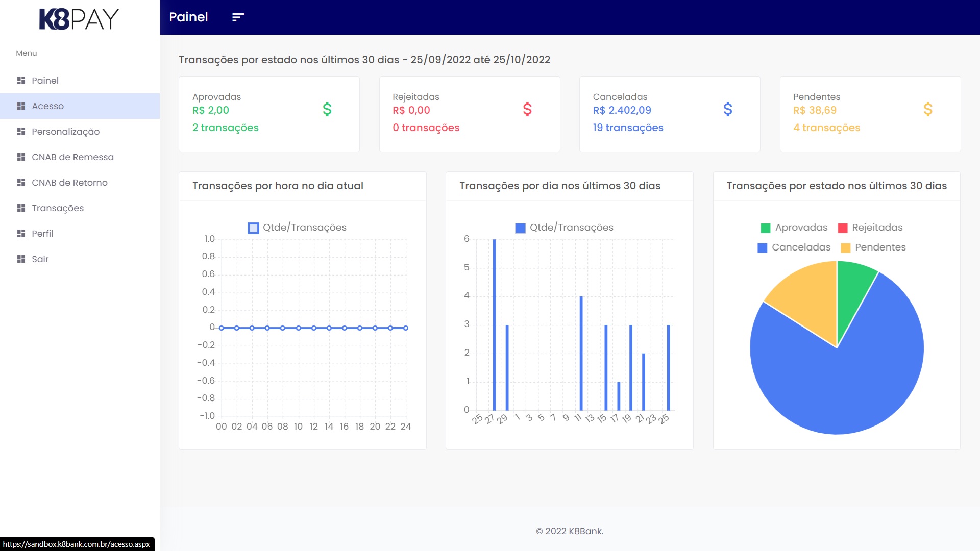Screen dimensions: 980x551
Task: Toggle the Canceladas legend swatch
Action: click(762, 248)
